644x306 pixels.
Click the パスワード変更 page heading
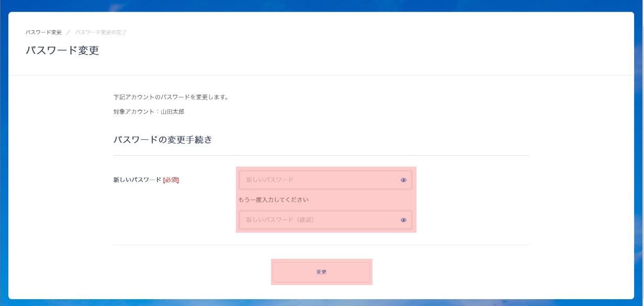(x=62, y=51)
